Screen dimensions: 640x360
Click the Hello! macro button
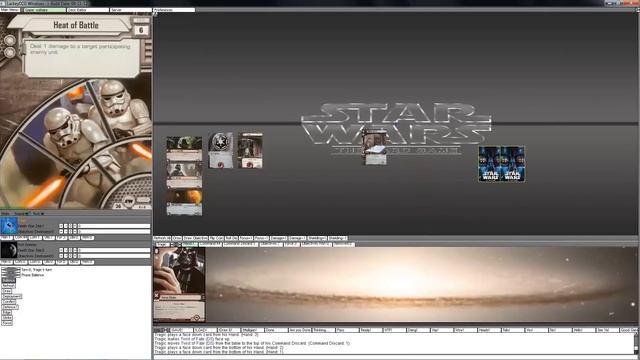tap(584, 330)
